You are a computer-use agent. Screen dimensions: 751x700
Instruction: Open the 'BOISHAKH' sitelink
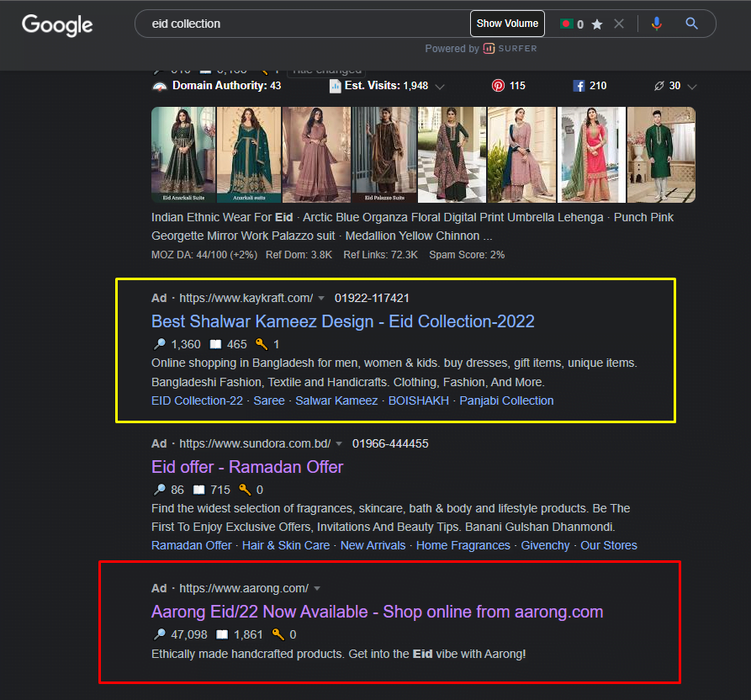(x=419, y=400)
